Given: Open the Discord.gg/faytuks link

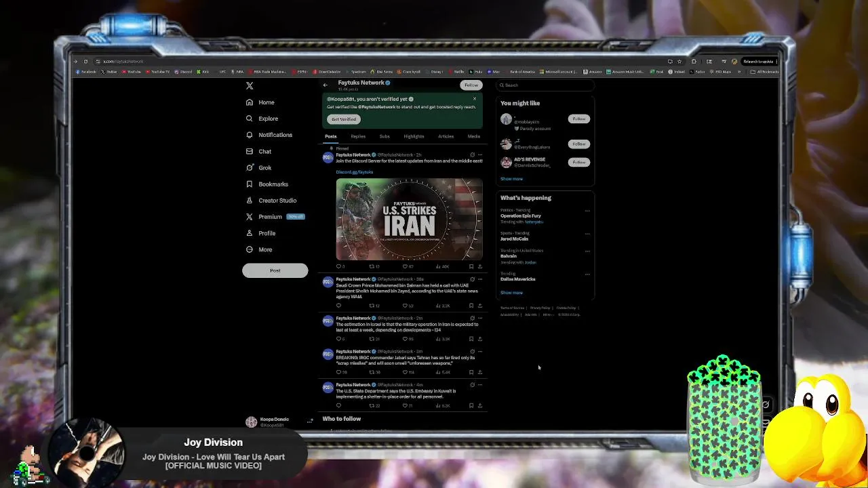Looking at the screenshot, I should pyautogui.click(x=355, y=172).
